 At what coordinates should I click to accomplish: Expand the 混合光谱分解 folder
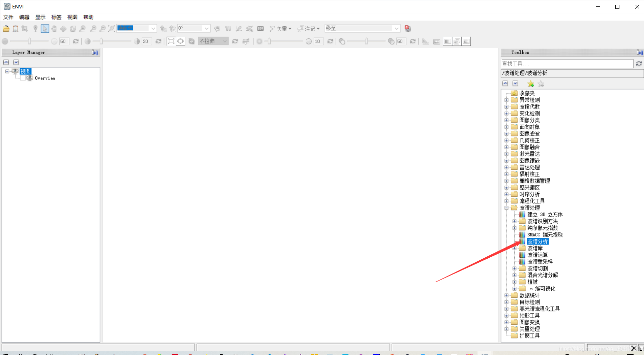click(515, 275)
